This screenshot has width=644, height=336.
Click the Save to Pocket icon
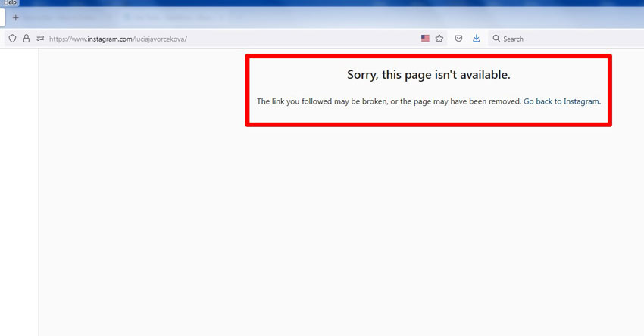(x=459, y=39)
